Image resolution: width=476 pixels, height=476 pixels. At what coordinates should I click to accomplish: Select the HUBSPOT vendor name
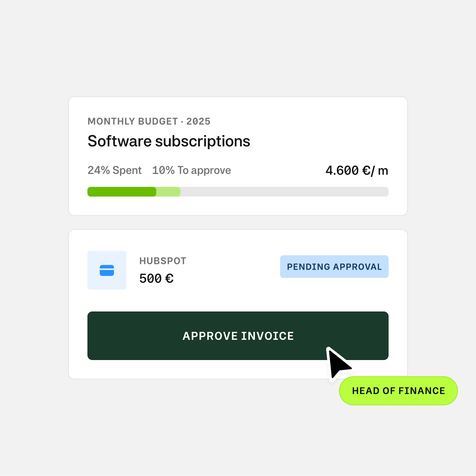coord(163,261)
